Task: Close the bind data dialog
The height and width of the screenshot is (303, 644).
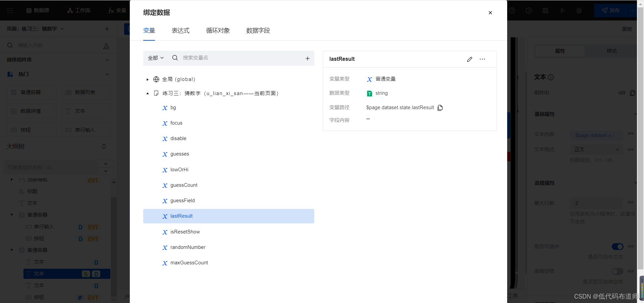Action: point(490,13)
